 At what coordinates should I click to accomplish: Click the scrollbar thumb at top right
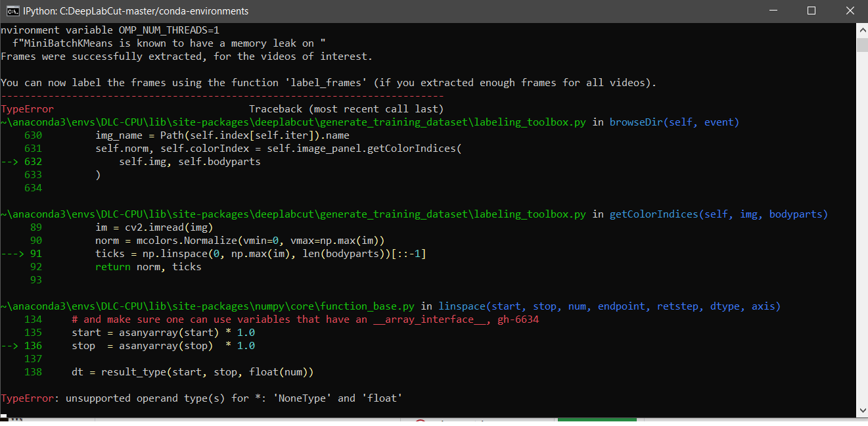861,46
